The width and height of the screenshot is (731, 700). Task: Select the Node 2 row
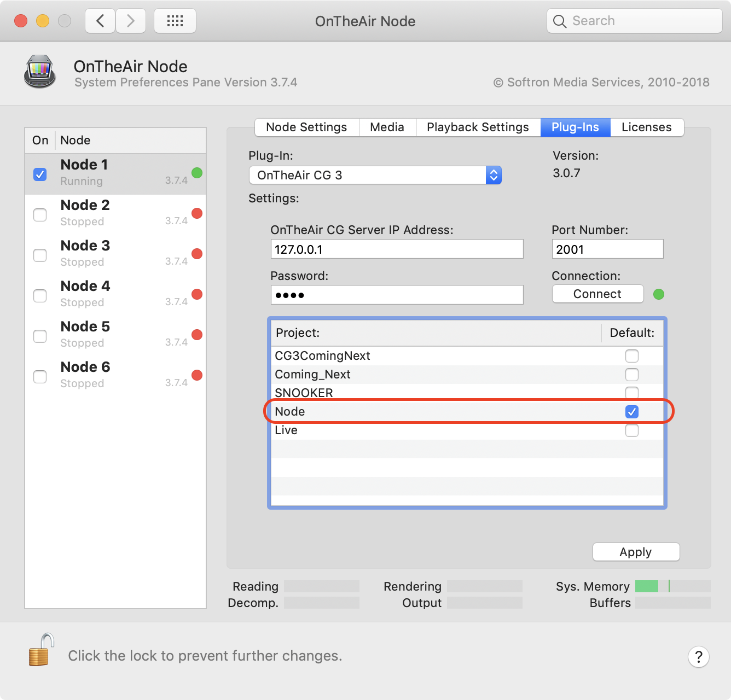(115, 214)
